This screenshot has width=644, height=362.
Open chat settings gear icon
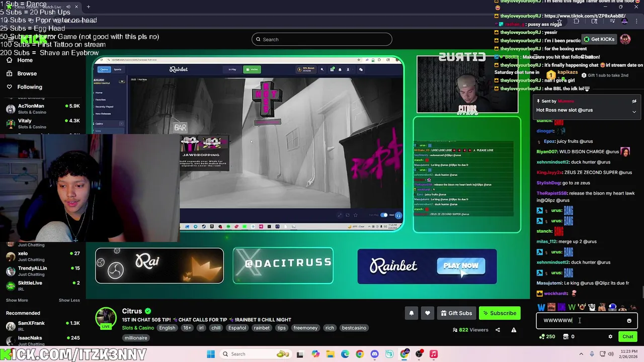[610, 337]
